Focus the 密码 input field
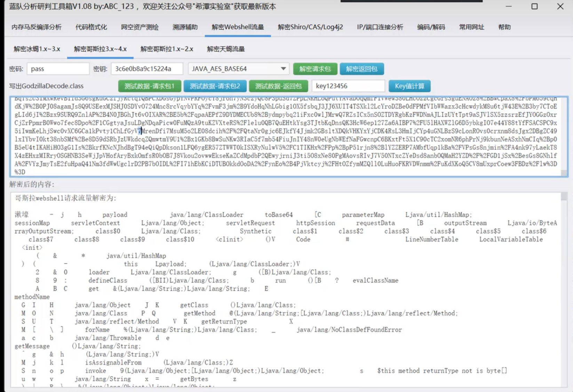This screenshot has width=573, height=392. [x=58, y=69]
